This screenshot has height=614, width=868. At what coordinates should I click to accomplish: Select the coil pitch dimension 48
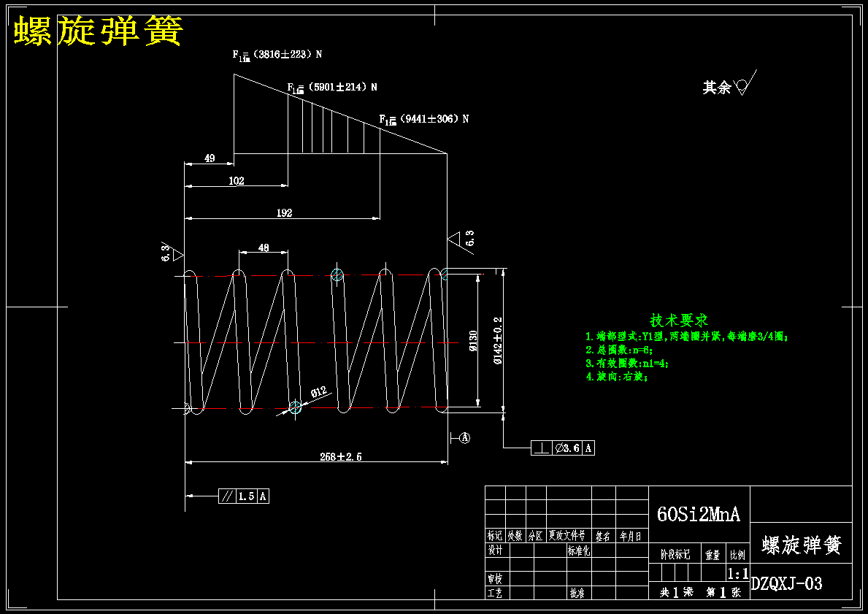pos(264,247)
